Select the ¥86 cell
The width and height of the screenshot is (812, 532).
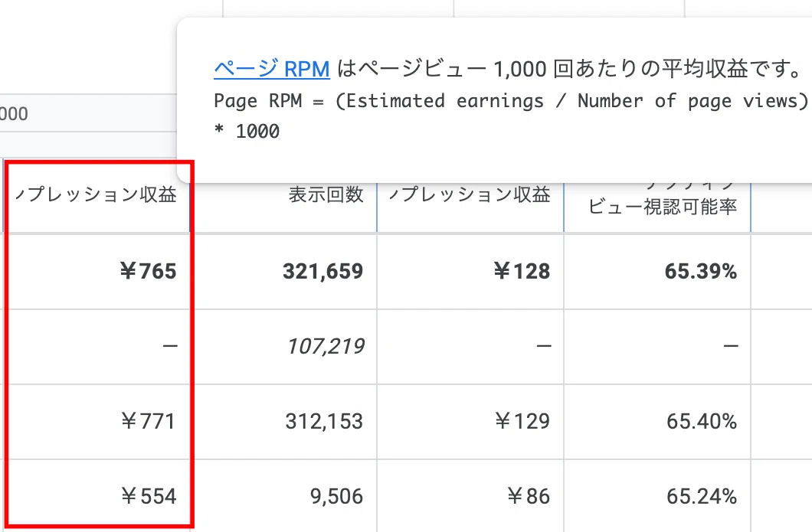[x=529, y=496]
